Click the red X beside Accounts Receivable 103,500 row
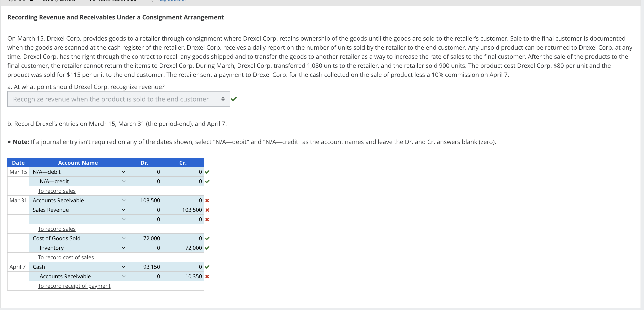This screenshot has width=644, height=310. click(207, 200)
